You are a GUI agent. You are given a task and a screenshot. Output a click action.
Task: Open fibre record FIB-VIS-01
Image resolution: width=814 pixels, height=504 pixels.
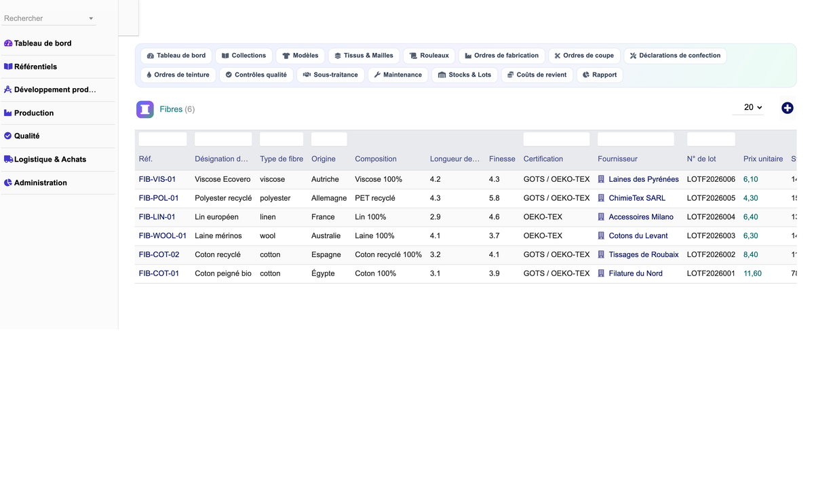pos(157,180)
